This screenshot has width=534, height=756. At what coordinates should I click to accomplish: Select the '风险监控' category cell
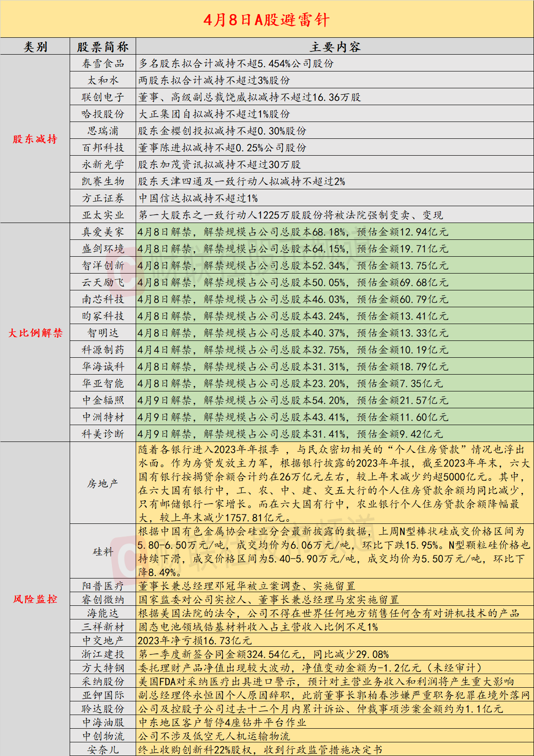click(35, 599)
